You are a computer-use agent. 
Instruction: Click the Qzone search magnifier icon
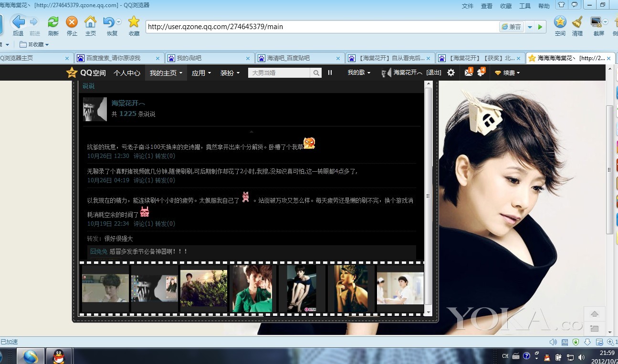click(x=316, y=73)
